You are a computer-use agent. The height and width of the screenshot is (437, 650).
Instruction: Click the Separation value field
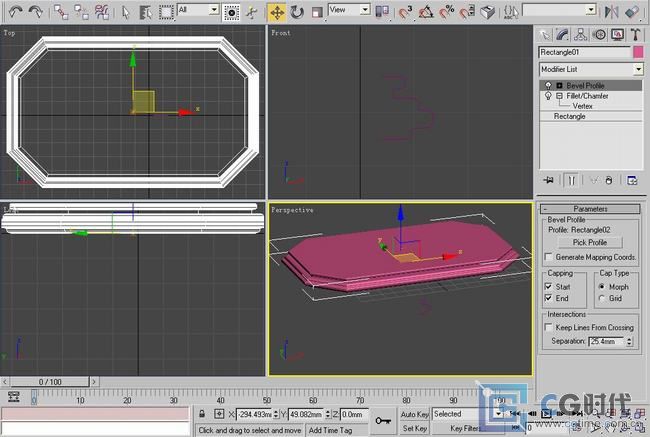606,342
